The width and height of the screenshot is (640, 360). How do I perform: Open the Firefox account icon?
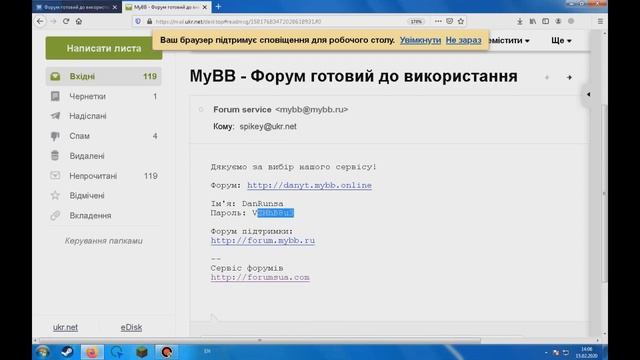[558, 21]
